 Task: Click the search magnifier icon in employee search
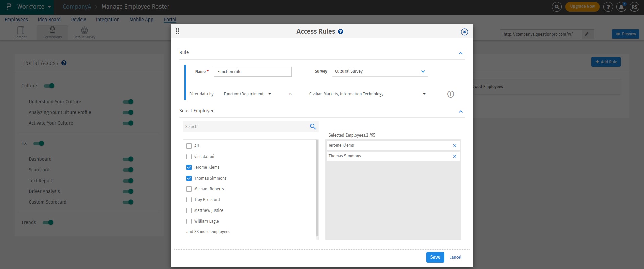[313, 127]
